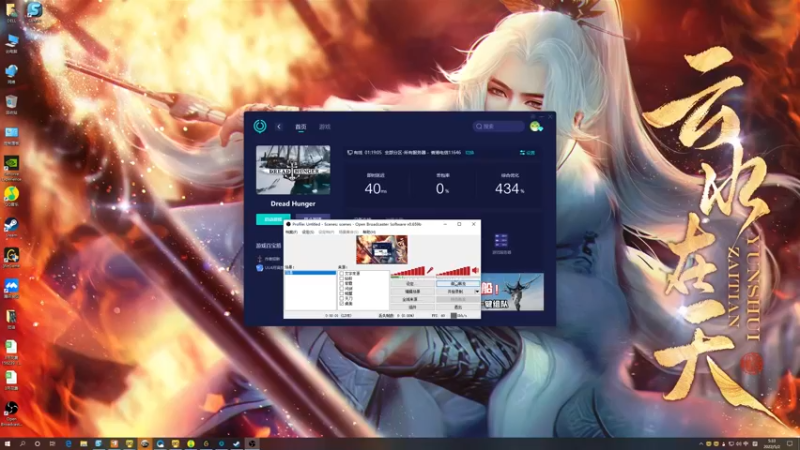Open the Network desktop icon
This screenshot has width=800, height=450.
click(11, 73)
